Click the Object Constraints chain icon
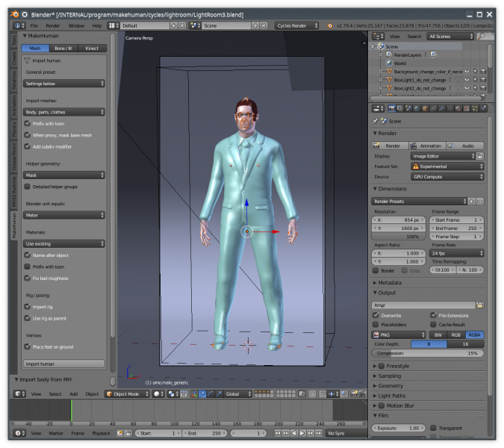The width and height of the screenshot is (504, 448). pyautogui.click(x=433, y=108)
